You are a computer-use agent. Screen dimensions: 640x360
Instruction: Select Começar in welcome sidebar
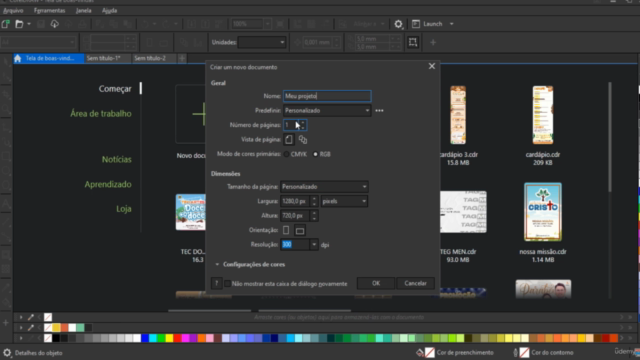[115, 89]
